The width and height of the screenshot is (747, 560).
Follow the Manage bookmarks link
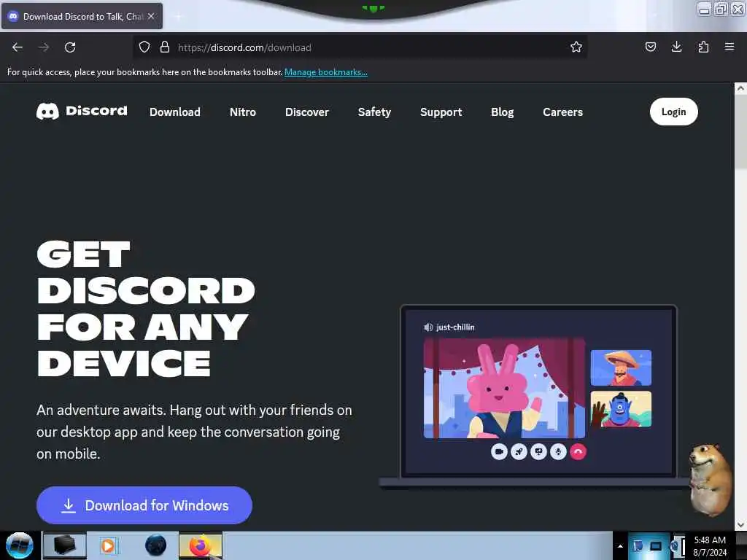click(326, 72)
